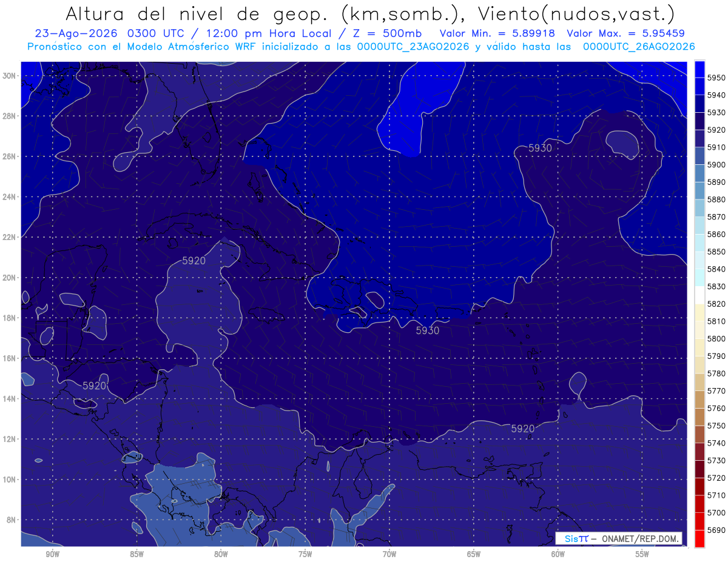Click the 5920 contour label near Cuba's western tip
This screenshot has height=562, width=728.
pos(194,261)
